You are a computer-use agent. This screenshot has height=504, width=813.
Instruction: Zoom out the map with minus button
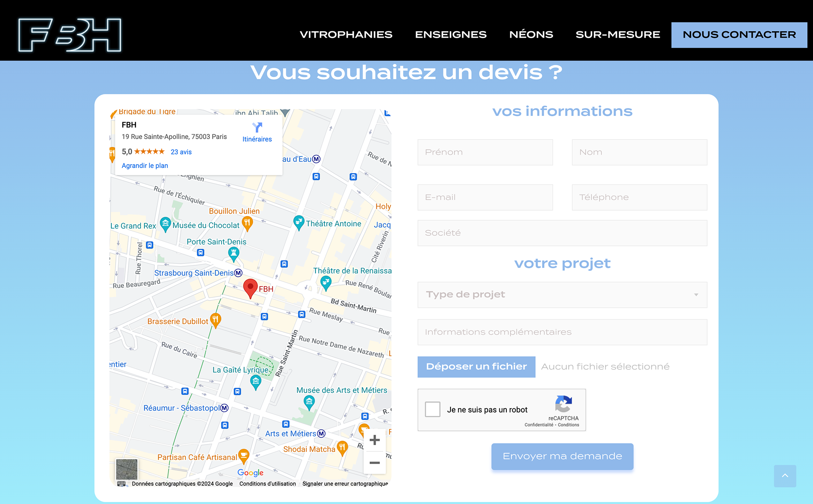click(x=374, y=463)
